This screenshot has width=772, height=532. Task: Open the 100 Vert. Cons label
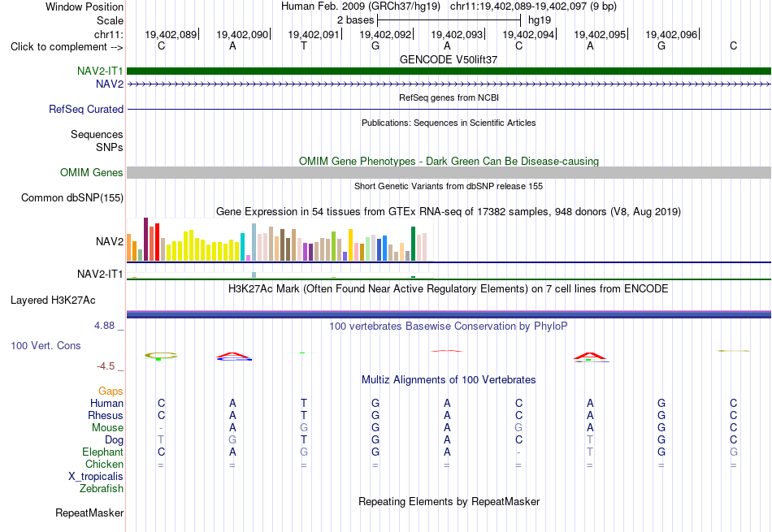[x=46, y=345]
